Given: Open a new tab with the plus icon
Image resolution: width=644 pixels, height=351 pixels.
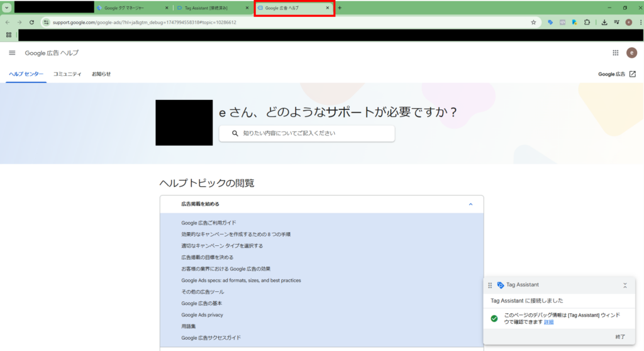Looking at the screenshot, I should 340,8.
